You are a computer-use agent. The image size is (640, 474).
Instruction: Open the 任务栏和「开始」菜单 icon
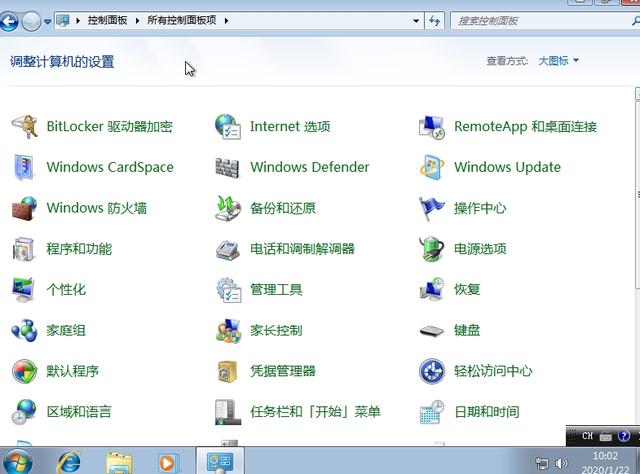pos(228,412)
